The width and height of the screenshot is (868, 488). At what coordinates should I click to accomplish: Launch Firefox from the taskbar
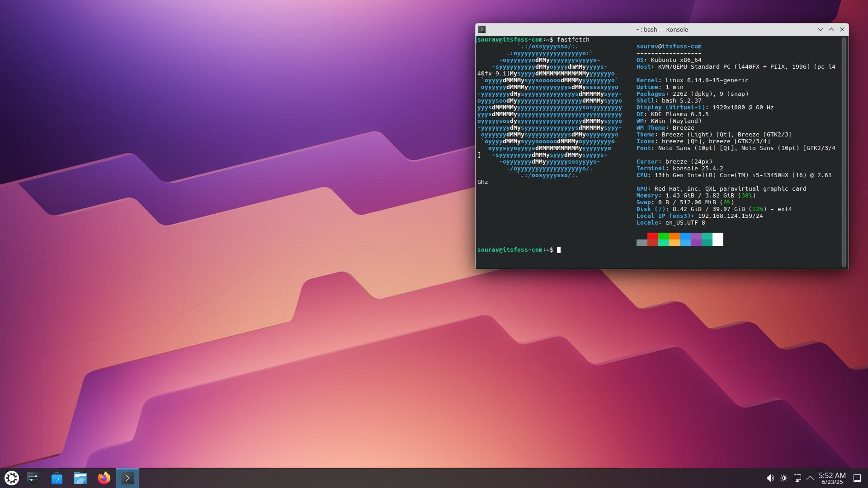(104, 478)
